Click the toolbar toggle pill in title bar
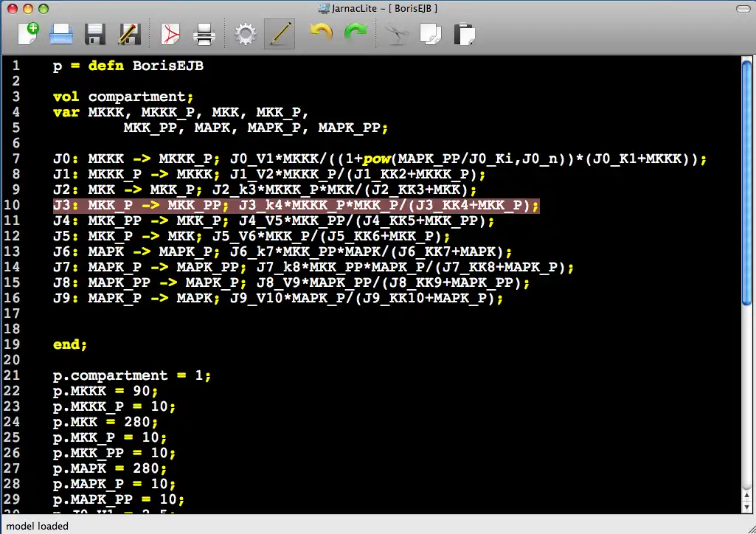 tap(743, 9)
